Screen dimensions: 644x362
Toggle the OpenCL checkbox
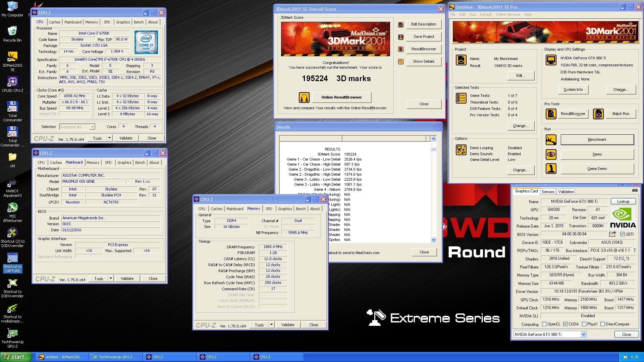[x=544, y=324]
